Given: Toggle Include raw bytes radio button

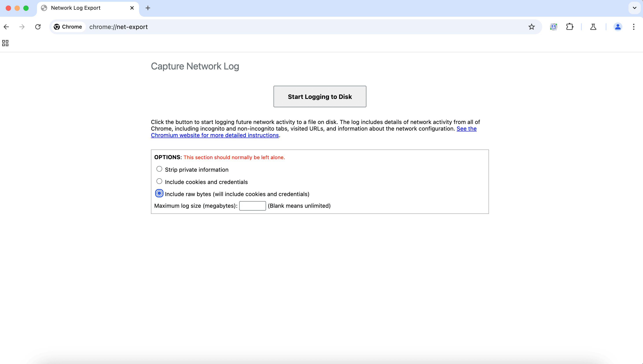Looking at the screenshot, I should click(x=159, y=193).
